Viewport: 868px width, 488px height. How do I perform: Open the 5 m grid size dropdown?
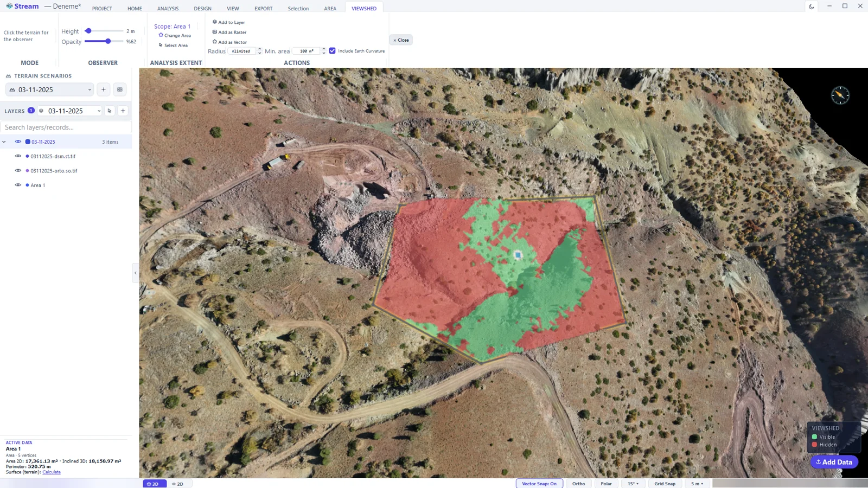(x=697, y=484)
